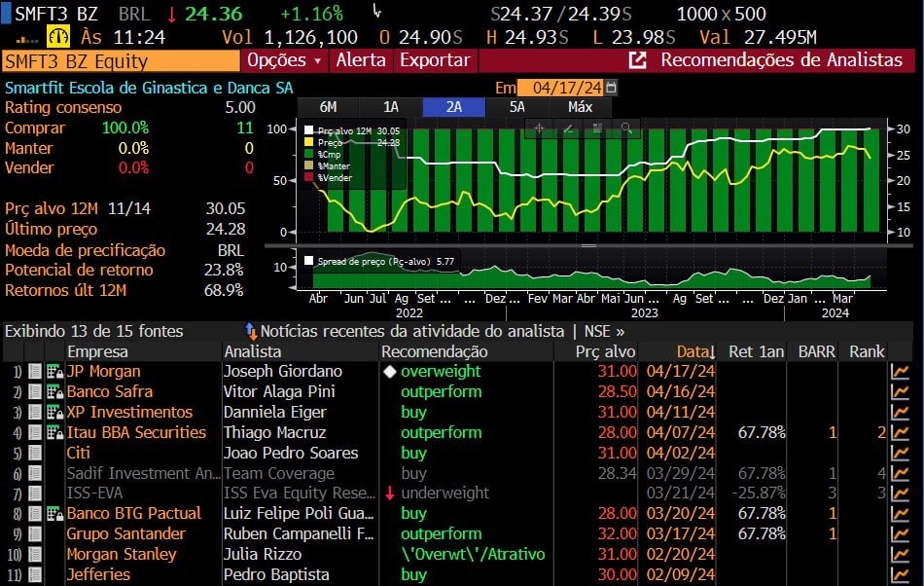Screen dimensions: 924x586
Task: Click the pop-out icon beside Recomendações de Analistas
Action: (x=638, y=60)
